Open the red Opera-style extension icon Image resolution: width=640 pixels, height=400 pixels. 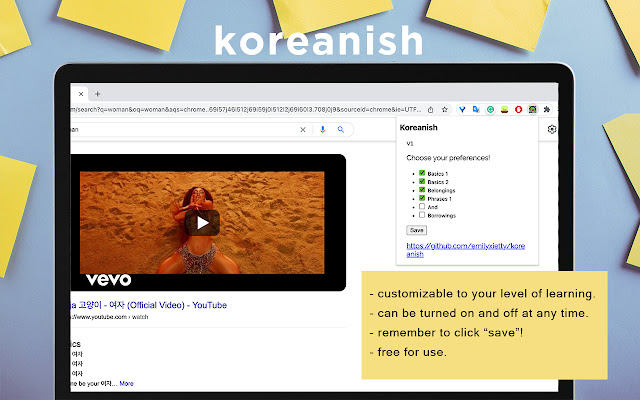pyautogui.click(x=518, y=109)
